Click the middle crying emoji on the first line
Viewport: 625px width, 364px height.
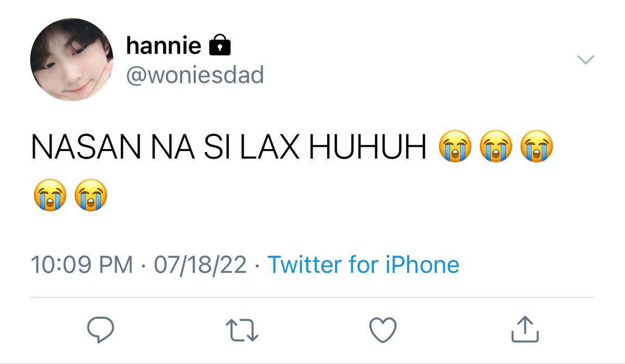pyautogui.click(x=496, y=148)
